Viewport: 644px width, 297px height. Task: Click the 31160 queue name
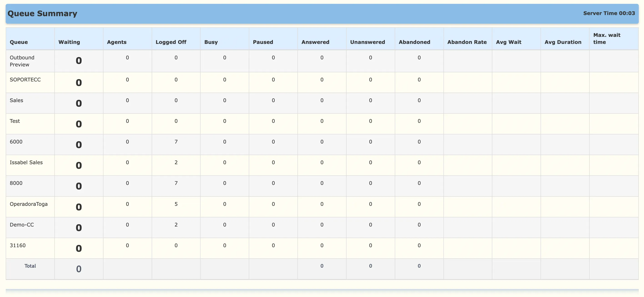(18, 245)
